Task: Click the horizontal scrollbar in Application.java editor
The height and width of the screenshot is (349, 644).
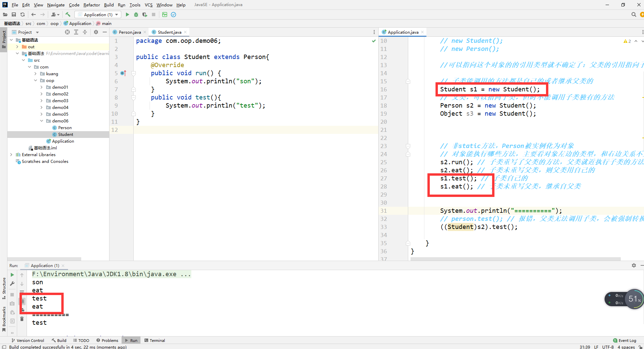Action: coord(515,259)
